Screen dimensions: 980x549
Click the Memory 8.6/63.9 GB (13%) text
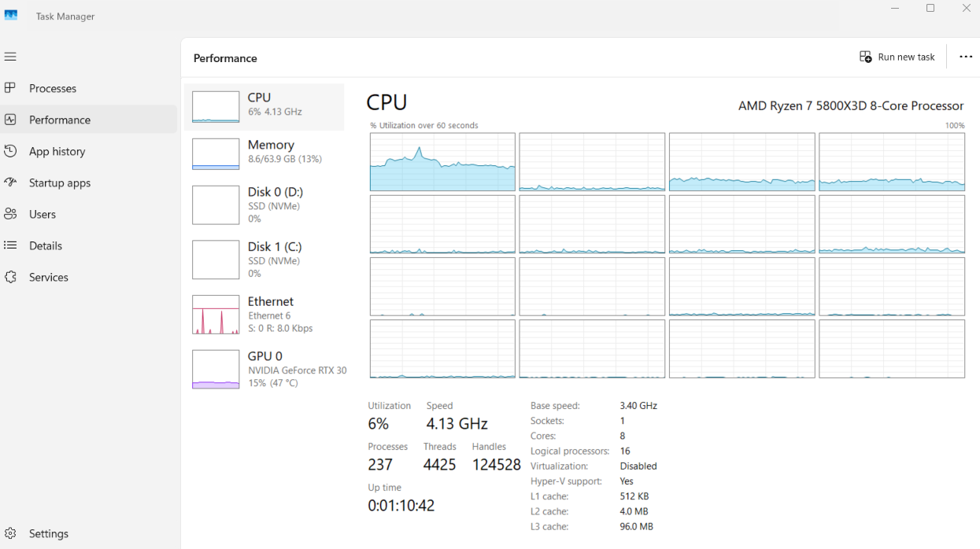285,159
